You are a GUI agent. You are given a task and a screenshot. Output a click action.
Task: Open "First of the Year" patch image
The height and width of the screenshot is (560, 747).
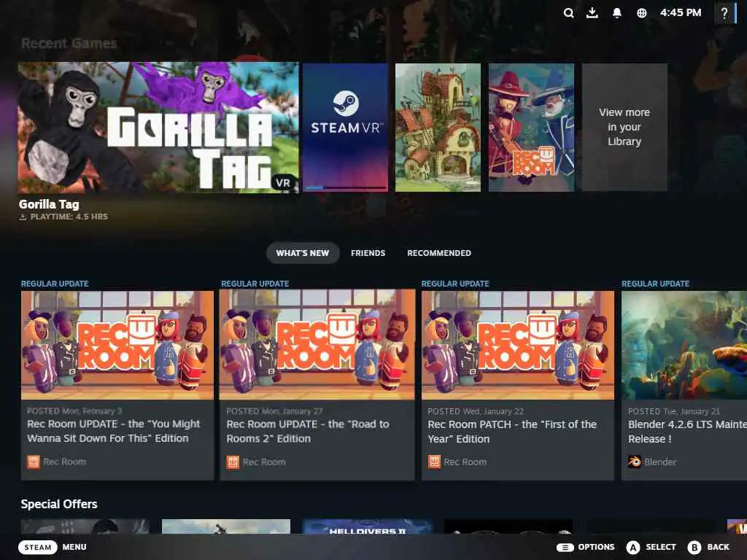pyautogui.click(x=518, y=345)
